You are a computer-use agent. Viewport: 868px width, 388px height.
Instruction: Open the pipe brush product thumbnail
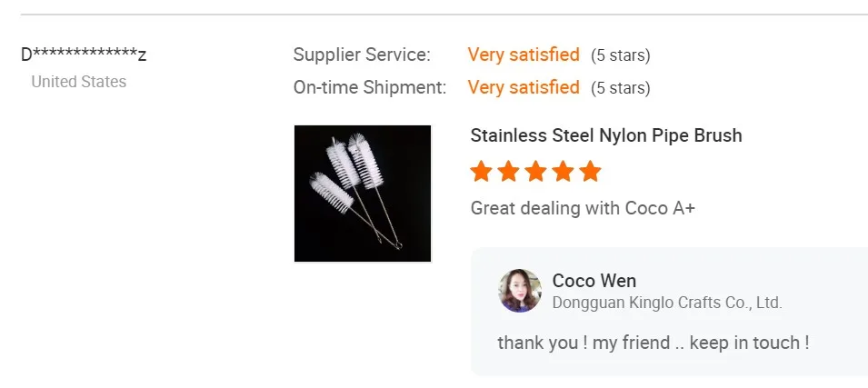coord(363,194)
